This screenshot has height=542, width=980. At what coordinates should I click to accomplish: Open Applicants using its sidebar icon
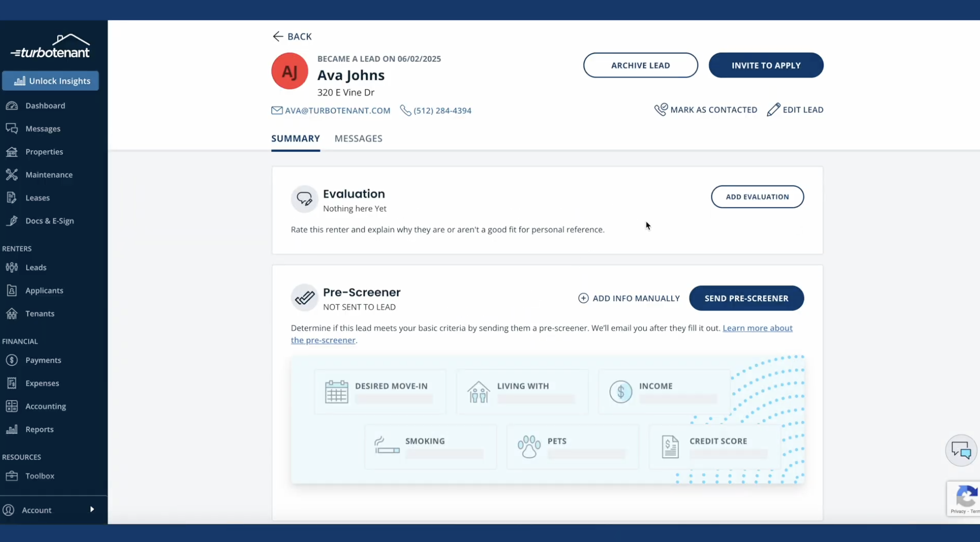pos(12,290)
